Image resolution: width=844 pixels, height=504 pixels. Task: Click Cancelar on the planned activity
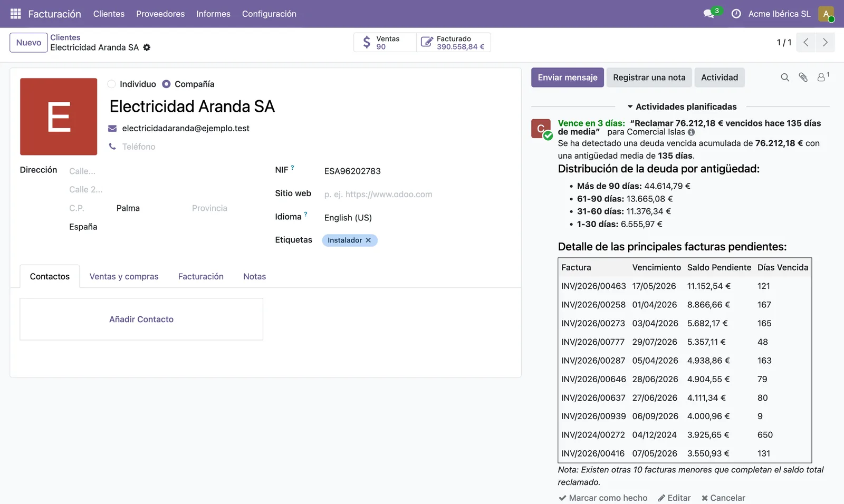(723, 498)
